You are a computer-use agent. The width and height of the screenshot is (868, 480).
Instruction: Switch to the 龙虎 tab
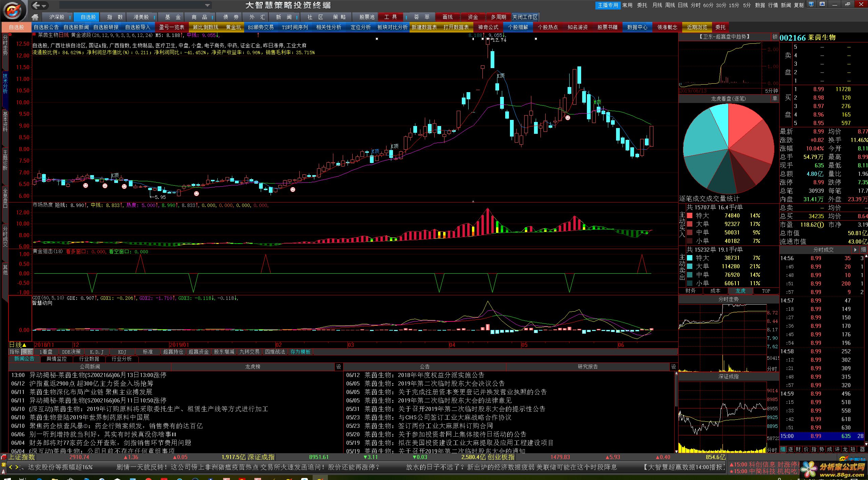(x=741, y=291)
